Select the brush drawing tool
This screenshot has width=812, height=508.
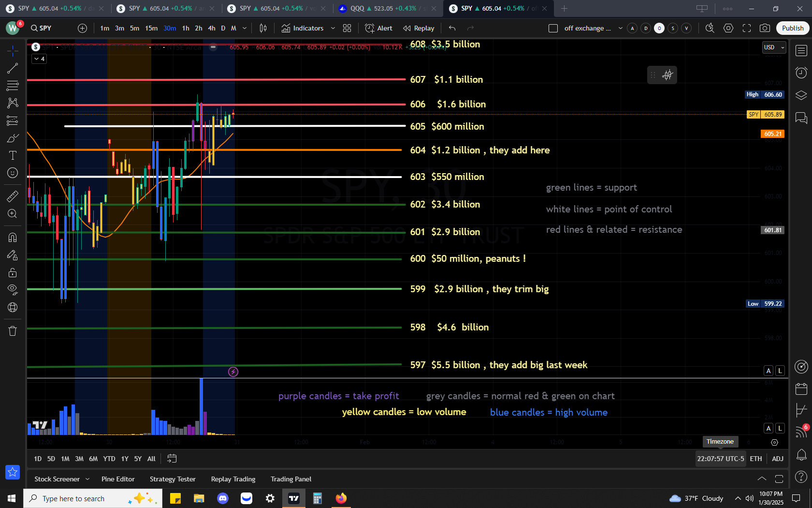tap(13, 138)
